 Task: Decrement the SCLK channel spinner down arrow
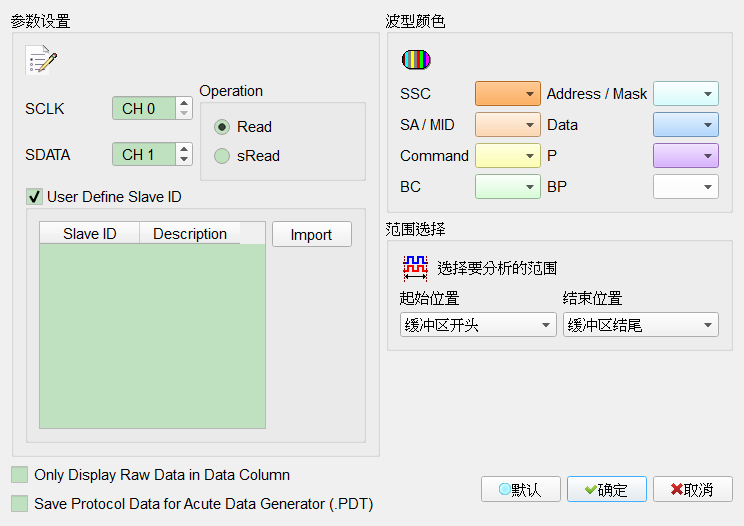pyautogui.click(x=184, y=114)
